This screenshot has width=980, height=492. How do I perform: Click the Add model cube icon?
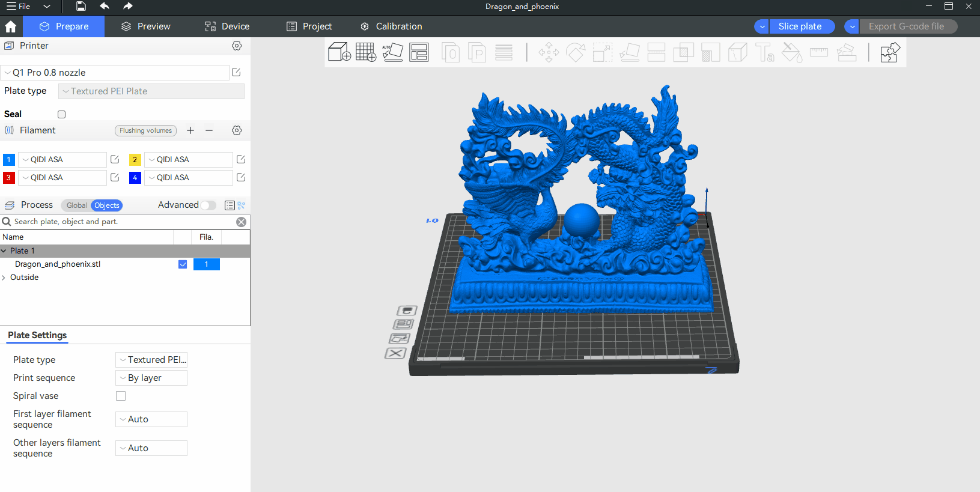point(339,52)
